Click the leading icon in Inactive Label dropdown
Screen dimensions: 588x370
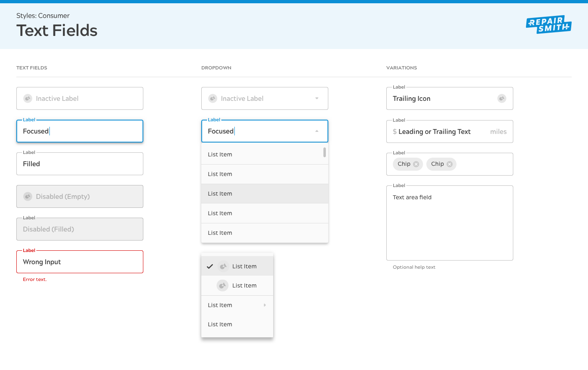(x=213, y=98)
